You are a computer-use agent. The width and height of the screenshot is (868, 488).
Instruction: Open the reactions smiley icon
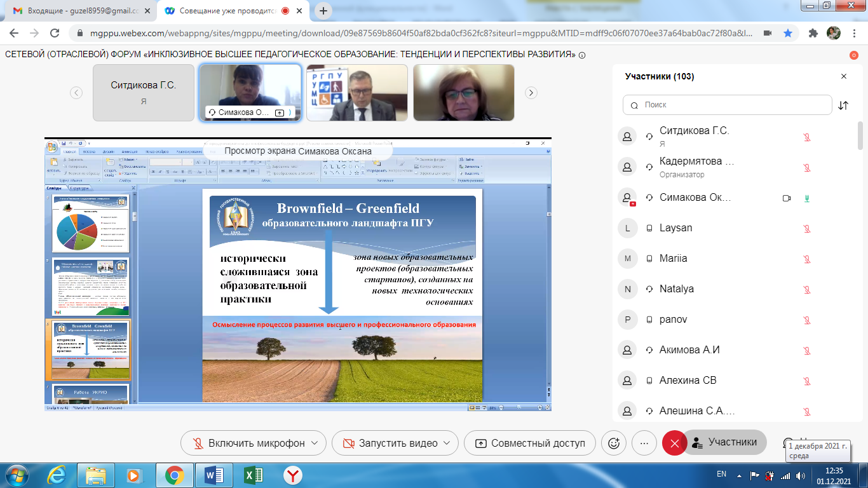pos(614,444)
